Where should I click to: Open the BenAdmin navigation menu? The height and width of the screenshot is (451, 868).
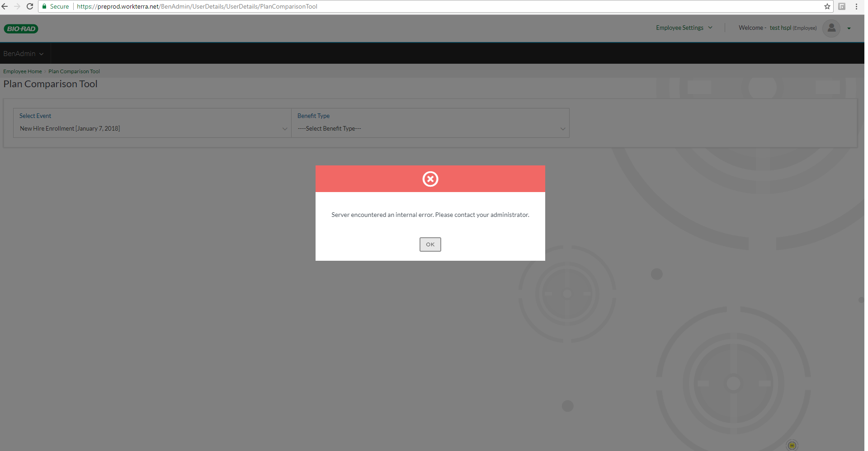pyautogui.click(x=24, y=53)
